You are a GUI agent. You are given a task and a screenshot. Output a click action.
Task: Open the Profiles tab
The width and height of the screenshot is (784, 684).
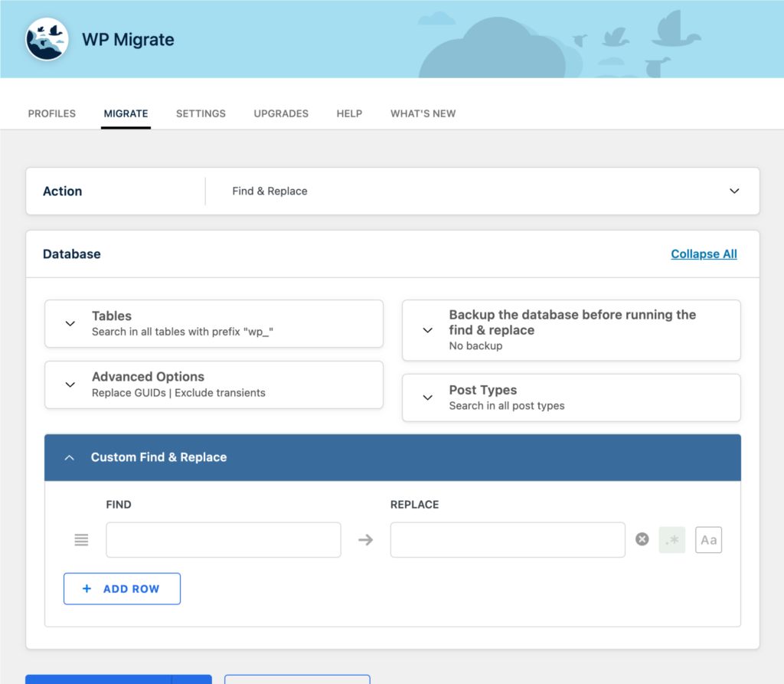52,113
